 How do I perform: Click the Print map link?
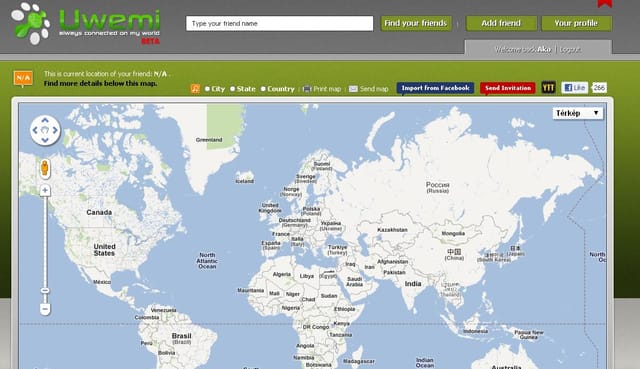[x=322, y=89]
